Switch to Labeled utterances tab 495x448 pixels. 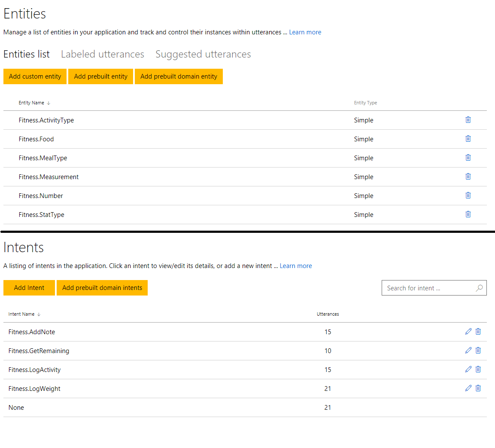[103, 55]
